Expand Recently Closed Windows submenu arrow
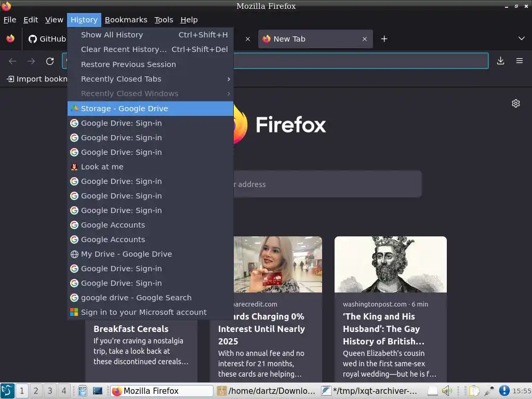The image size is (532, 399). coord(229,94)
